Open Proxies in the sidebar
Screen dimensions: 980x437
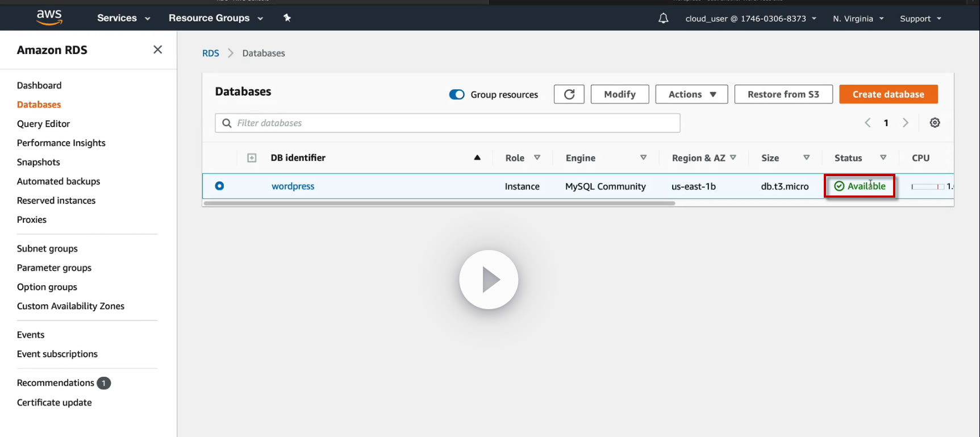click(x=32, y=219)
